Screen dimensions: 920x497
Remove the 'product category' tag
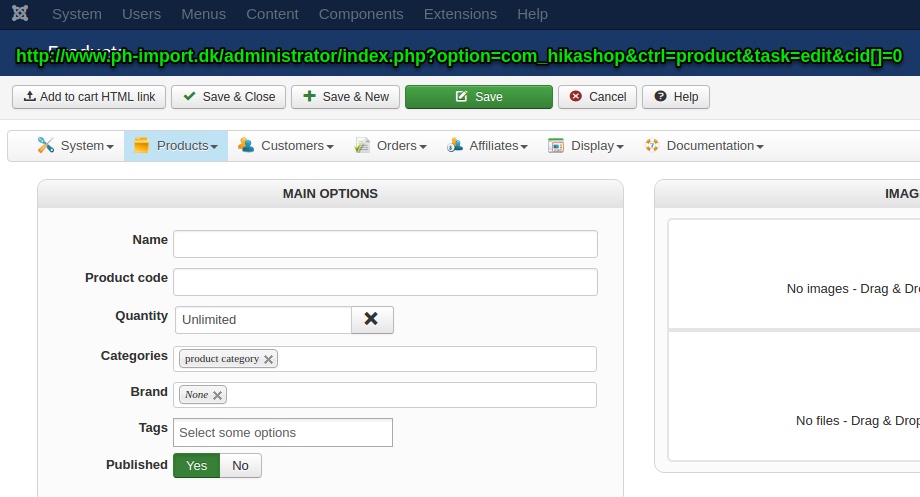[268, 359]
